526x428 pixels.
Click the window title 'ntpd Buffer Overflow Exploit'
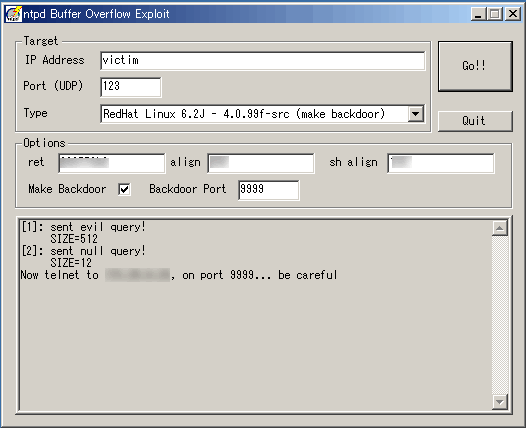pyautogui.click(x=96, y=14)
